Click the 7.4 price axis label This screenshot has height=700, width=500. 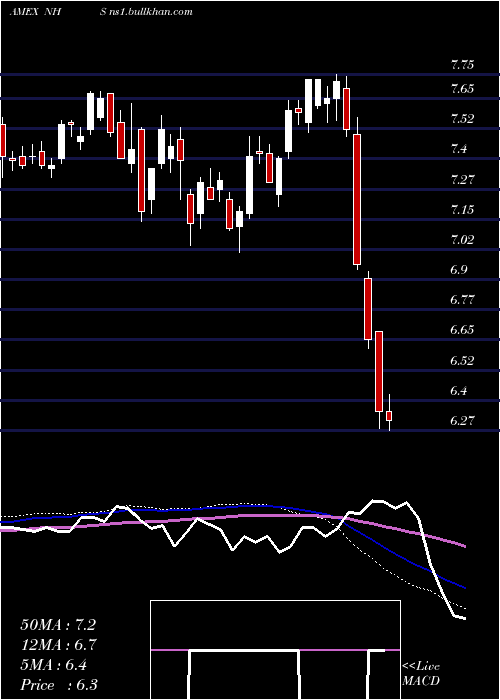click(x=459, y=149)
